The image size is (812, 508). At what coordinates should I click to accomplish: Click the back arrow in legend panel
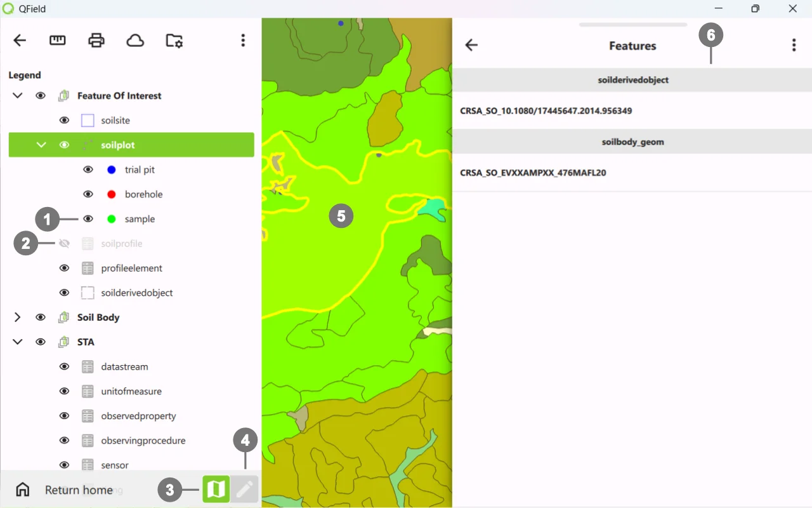(20, 41)
